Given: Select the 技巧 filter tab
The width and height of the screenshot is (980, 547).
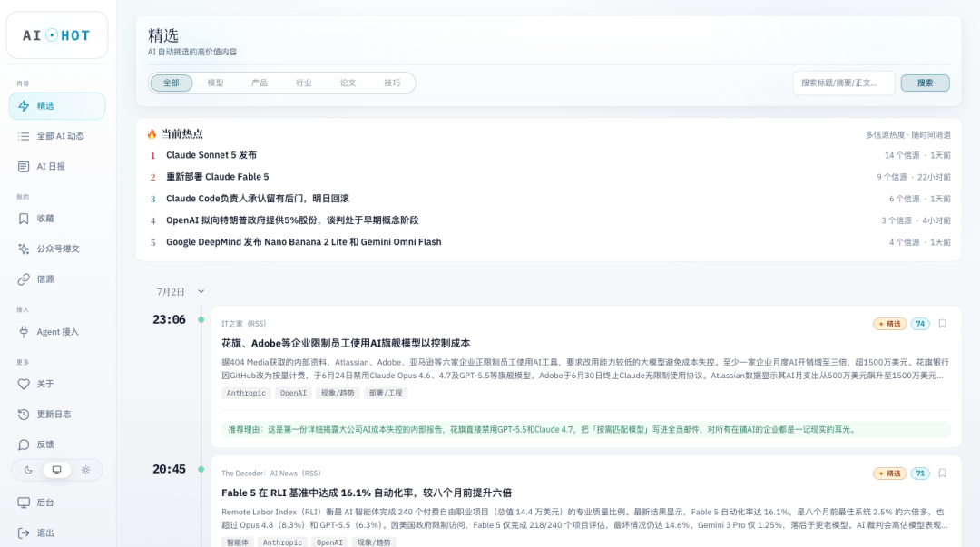Looking at the screenshot, I should tap(393, 83).
